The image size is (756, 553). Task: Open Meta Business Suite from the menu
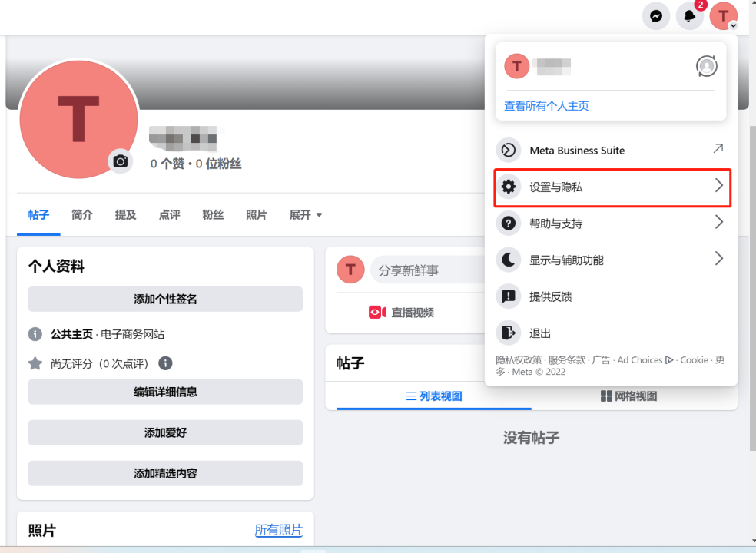[577, 150]
